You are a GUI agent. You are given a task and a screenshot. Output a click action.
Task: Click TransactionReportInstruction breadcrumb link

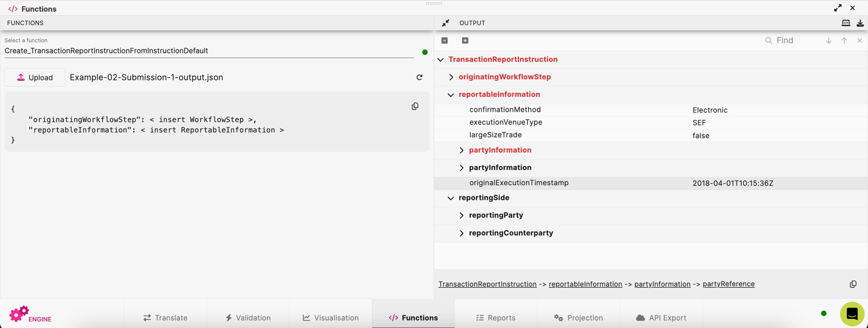click(487, 284)
